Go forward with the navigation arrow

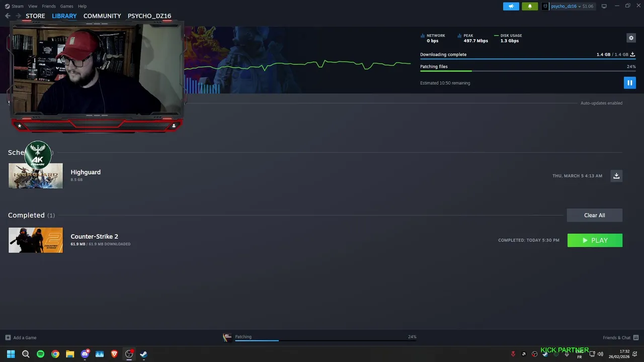18,16
